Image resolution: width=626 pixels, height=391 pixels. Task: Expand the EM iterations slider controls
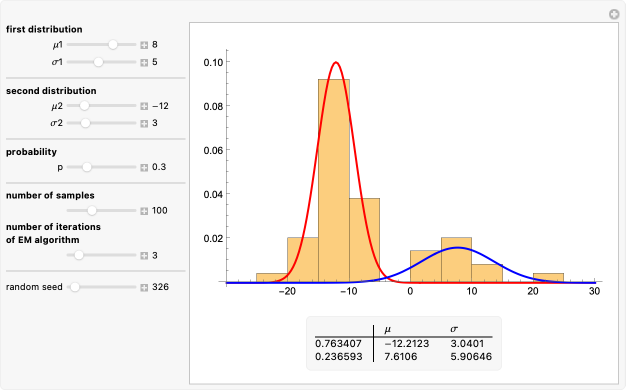tap(144, 256)
